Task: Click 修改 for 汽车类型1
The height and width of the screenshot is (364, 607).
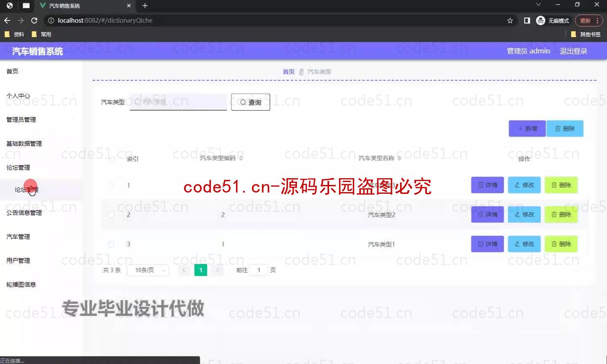Action: tap(524, 244)
